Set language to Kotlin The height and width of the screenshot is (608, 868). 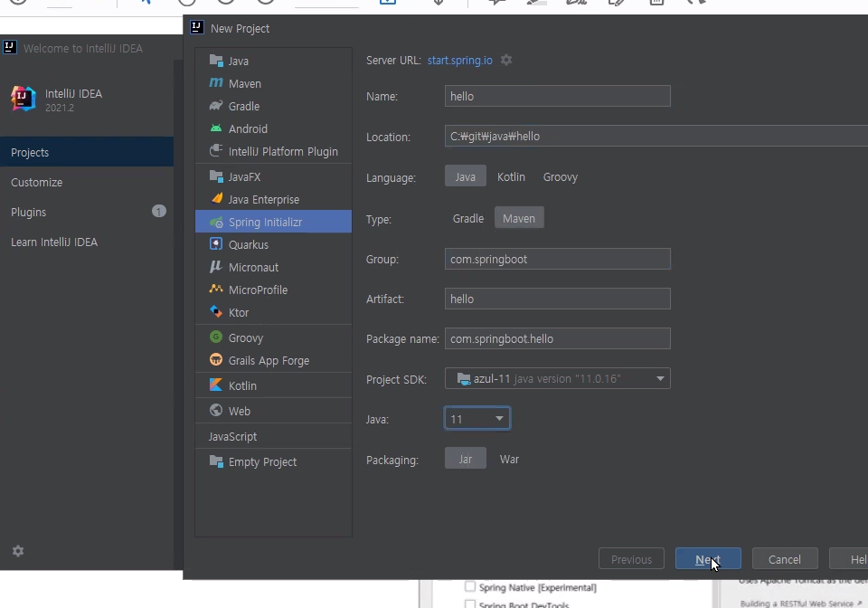tap(511, 176)
